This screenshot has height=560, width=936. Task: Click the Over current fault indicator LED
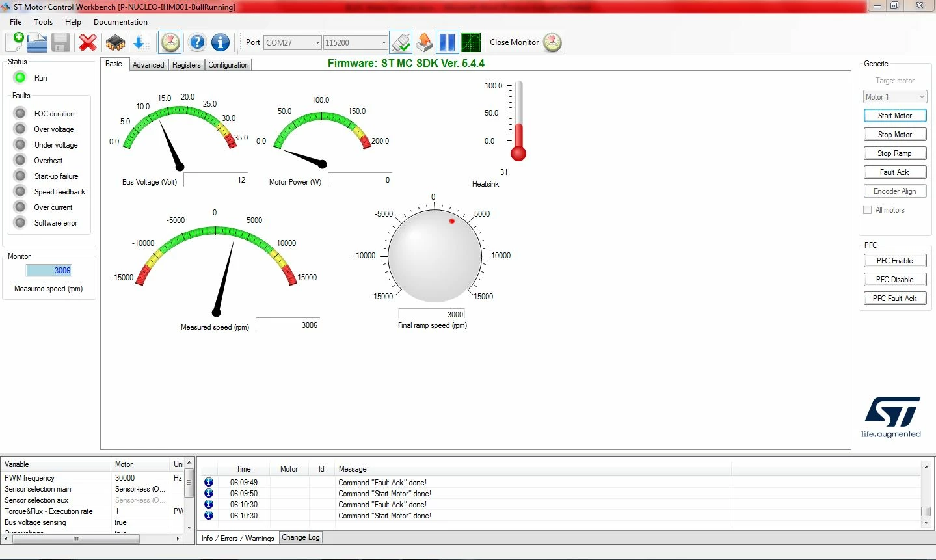point(20,207)
